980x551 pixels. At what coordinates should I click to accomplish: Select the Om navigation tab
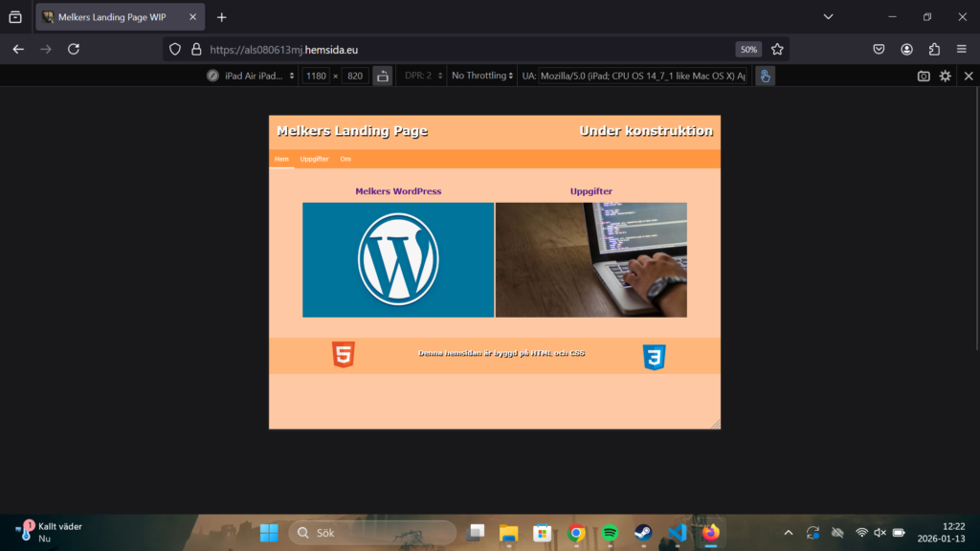(345, 159)
